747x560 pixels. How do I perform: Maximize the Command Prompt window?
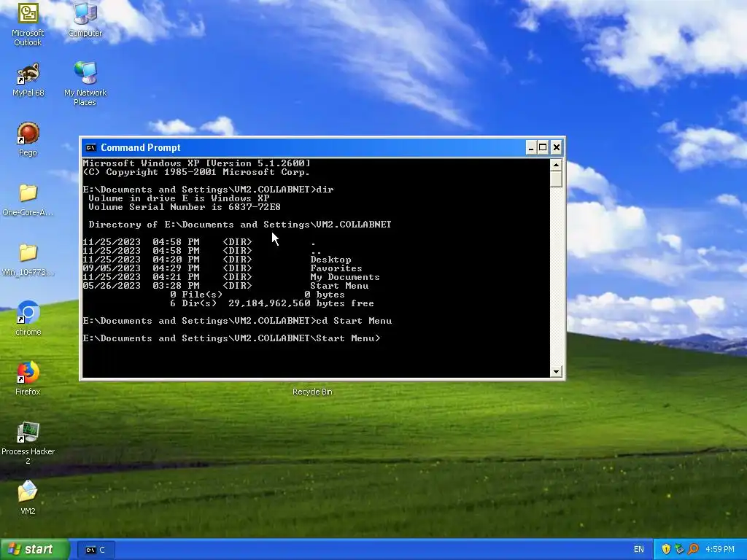coord(543,147)
